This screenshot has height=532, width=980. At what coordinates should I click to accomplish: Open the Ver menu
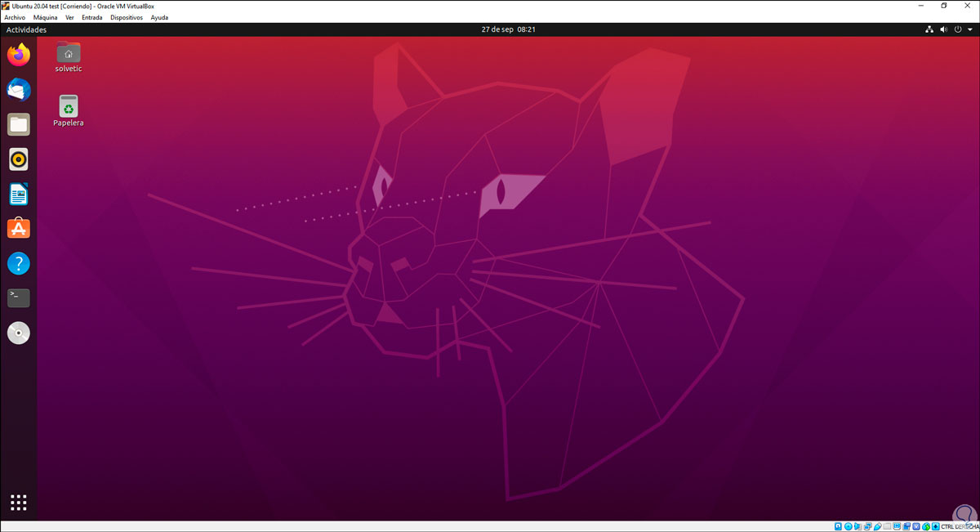click(x=69, y=17)
